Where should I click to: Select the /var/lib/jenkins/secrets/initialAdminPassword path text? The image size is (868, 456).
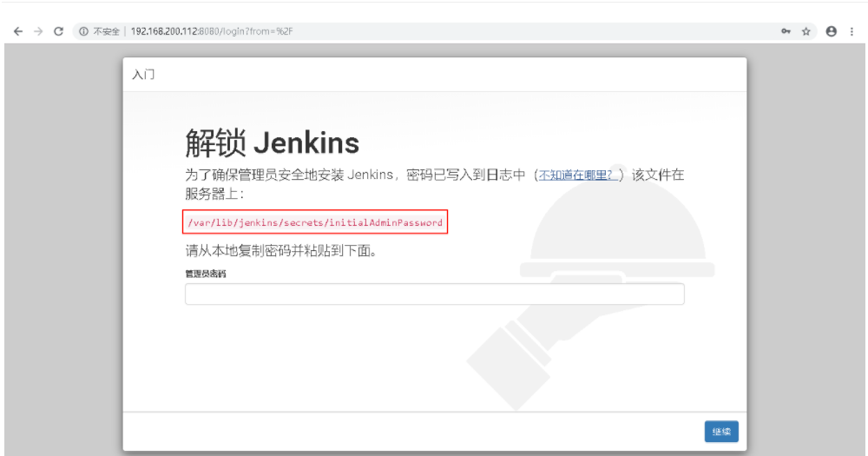click(315, 222)
